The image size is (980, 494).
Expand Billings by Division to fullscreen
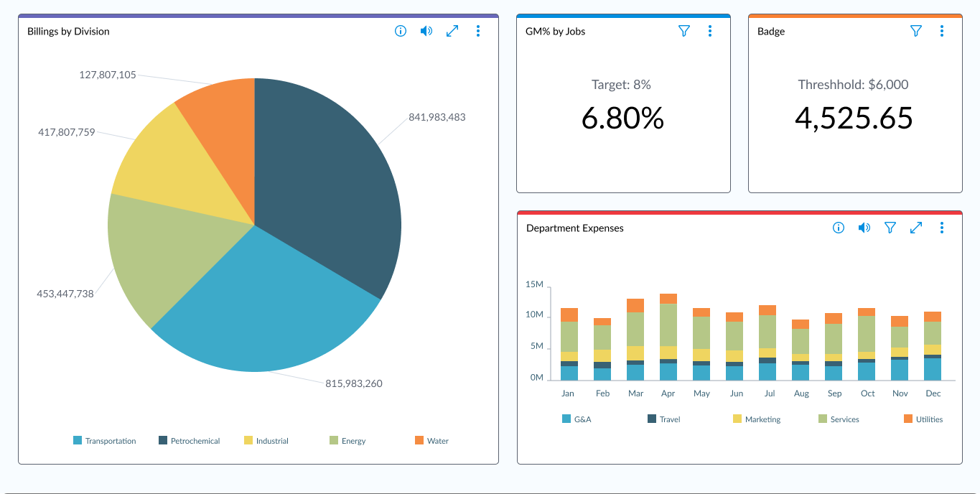click(452, 31)
